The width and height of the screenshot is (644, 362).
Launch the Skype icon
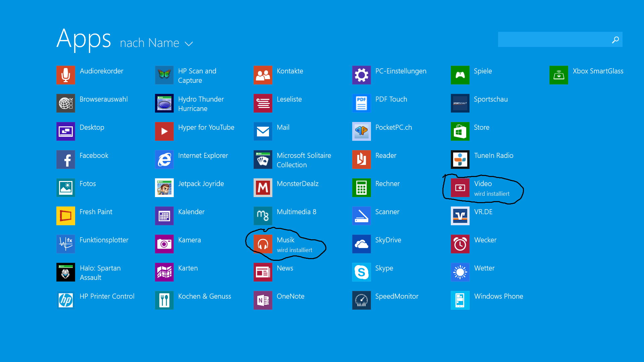(362, 272)
